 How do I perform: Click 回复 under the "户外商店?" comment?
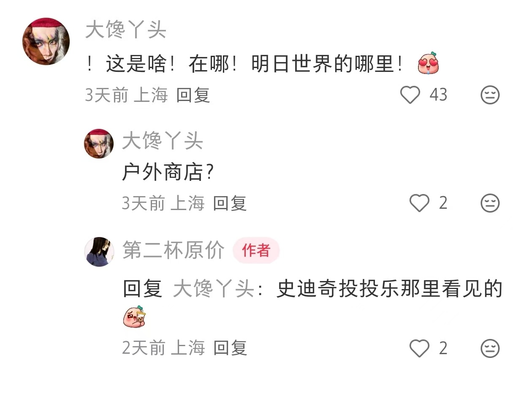click(230, 203)
